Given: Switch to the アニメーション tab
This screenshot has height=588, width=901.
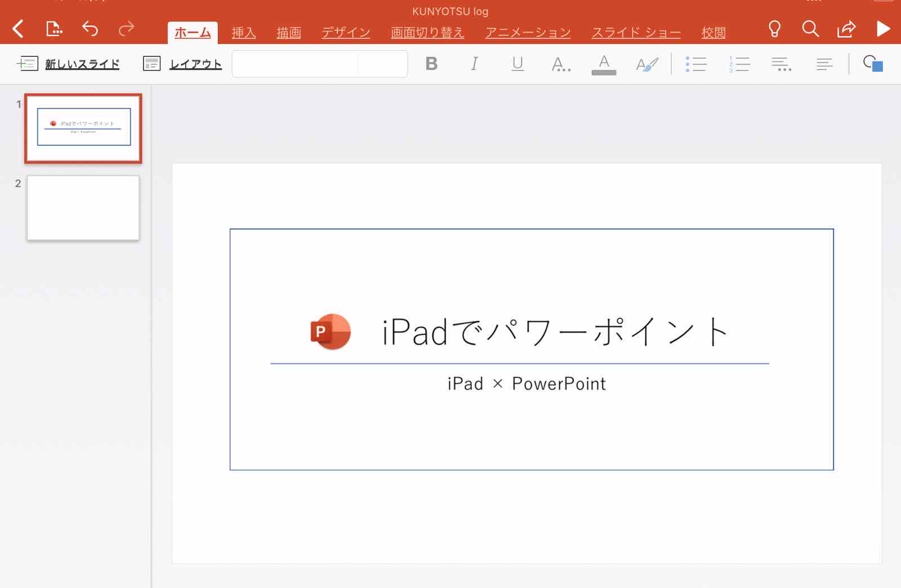Looking at the screenshot, I should [528, 33].
